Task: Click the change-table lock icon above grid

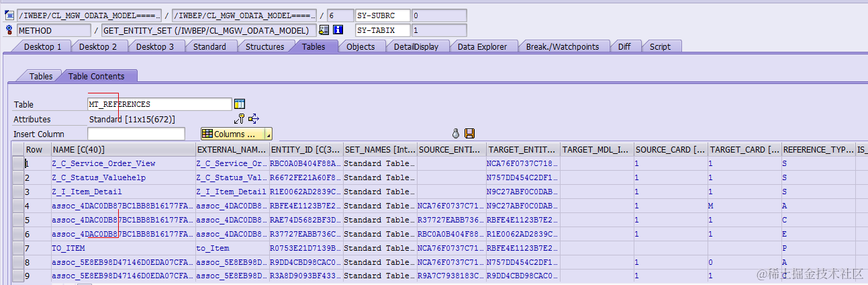Action: coord(456,134)
